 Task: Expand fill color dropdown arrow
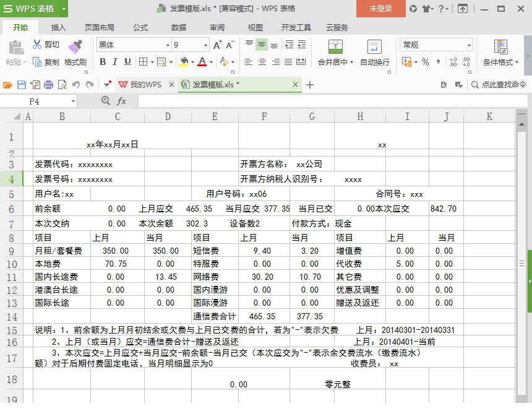[192, 62]
